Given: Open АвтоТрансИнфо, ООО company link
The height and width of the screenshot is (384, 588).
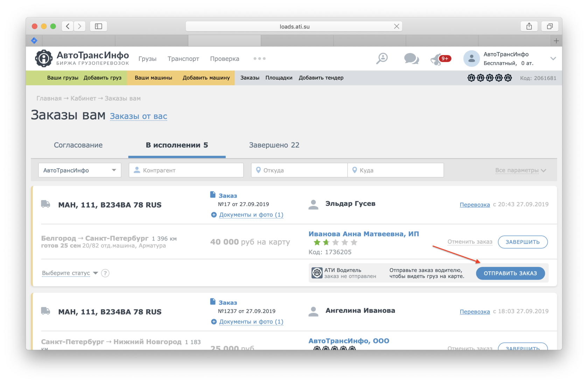Looking at the screenshot, I should 349,341.
